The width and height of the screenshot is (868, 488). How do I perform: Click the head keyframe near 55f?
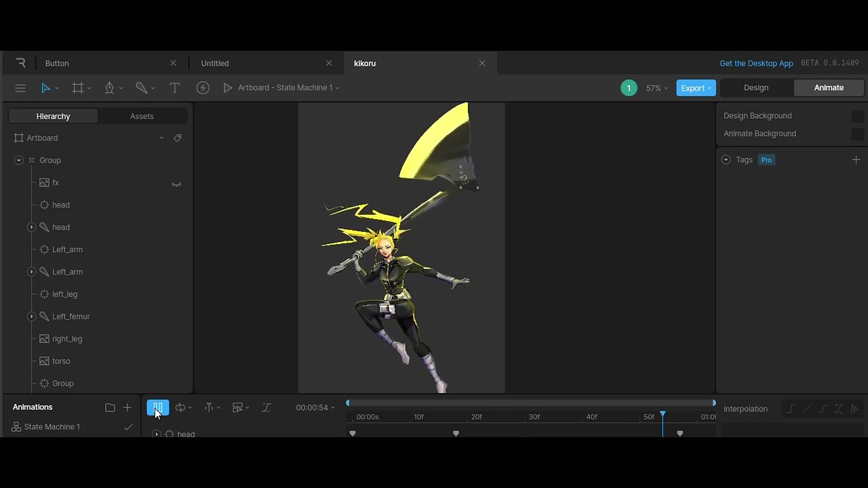[x=679, y=433]
